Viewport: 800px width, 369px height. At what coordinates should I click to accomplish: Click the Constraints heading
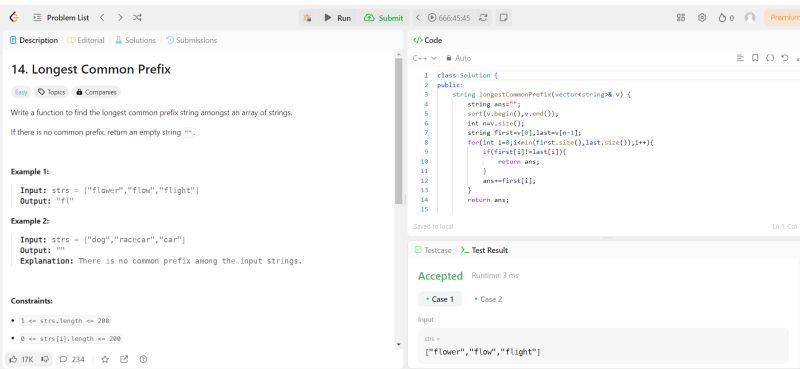pos(32,301)
